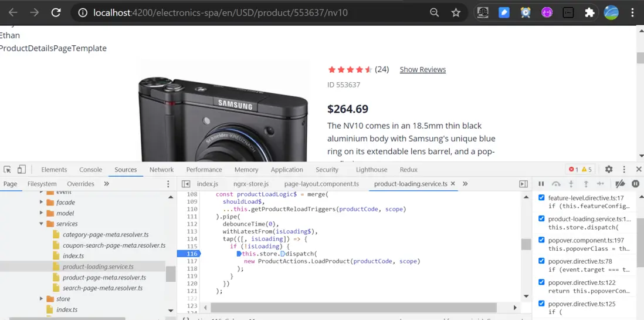Click the code editor vertical scrollbar thumb
This screenshot has height=320, width=644.
click(526, 244)
